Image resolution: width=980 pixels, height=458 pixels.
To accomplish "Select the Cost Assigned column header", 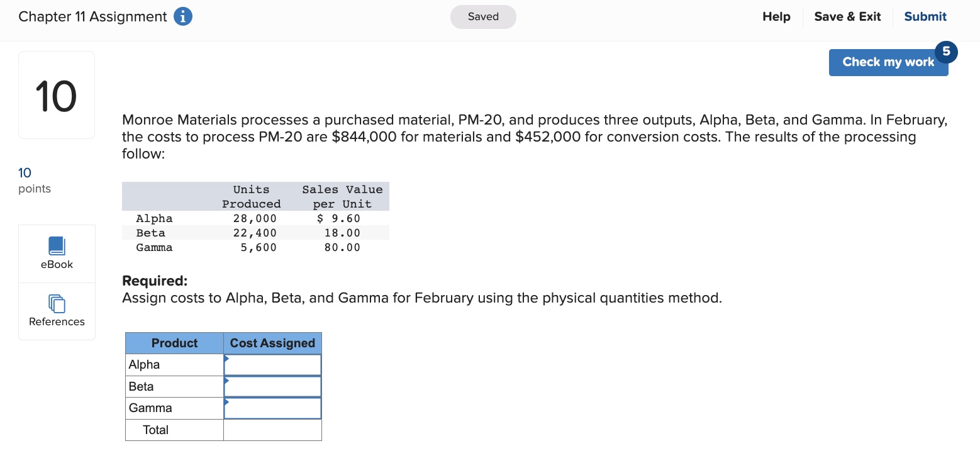I will click(272, 343).
